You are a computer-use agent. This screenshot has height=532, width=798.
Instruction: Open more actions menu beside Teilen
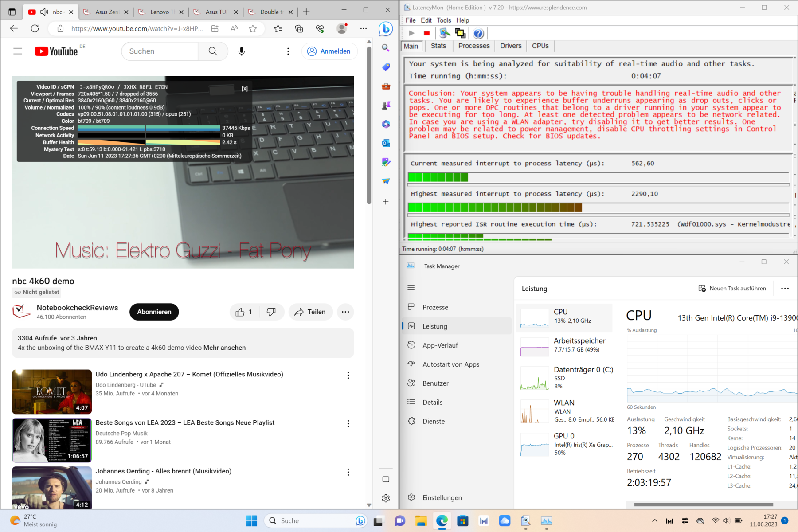345,312
